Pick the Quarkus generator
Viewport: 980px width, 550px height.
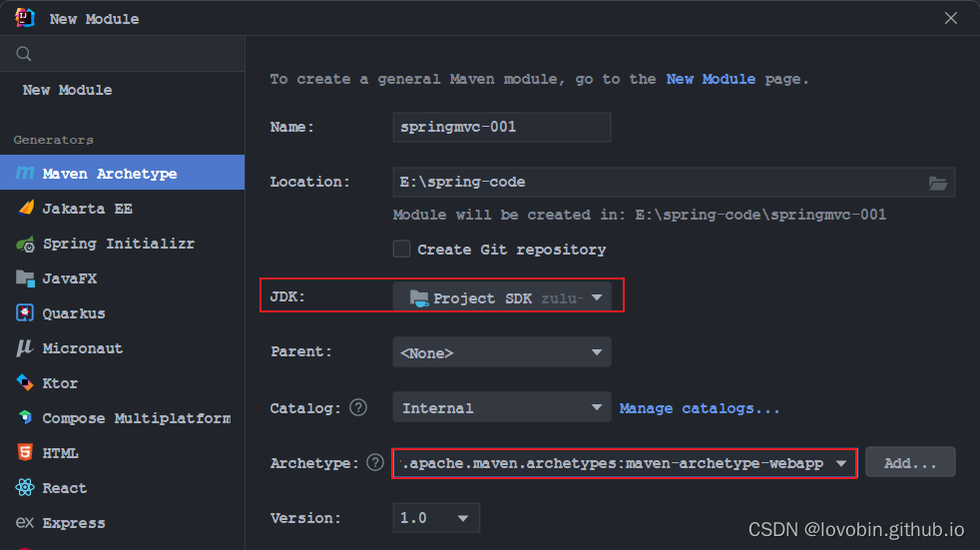122,313
